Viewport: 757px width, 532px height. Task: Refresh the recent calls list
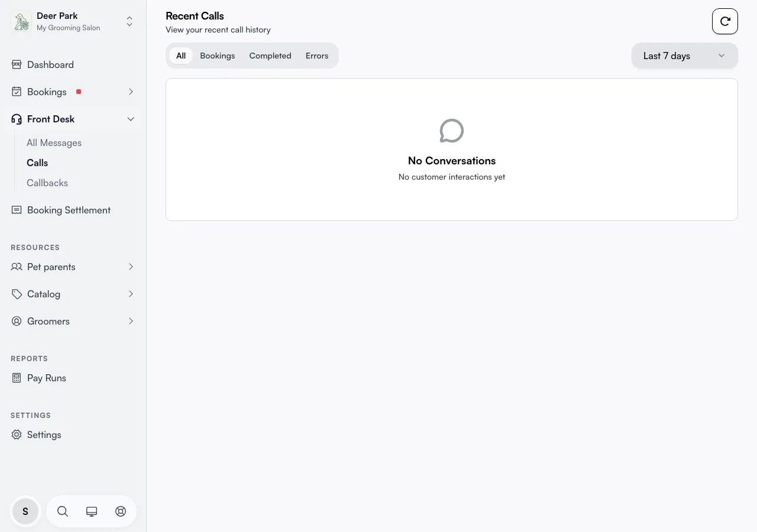pos(725,22)
